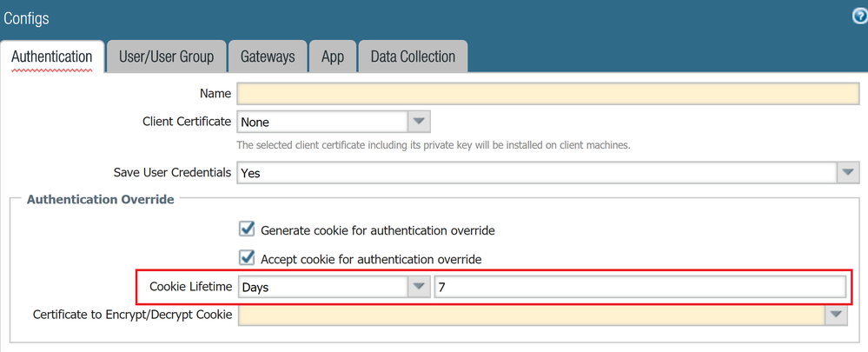The image size is (868, 352).
Task: Go to the Gateways tab
Action: pyautogui.click(x=268, y=57)
